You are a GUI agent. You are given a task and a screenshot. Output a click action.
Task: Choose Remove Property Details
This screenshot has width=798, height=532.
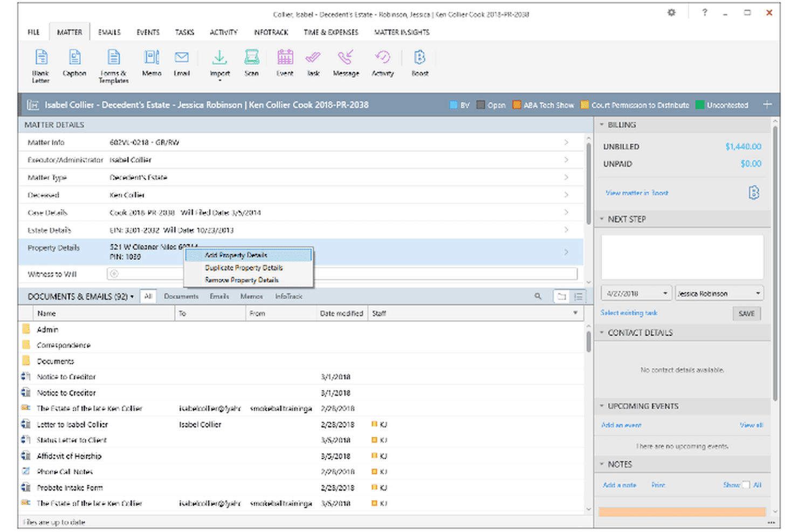[249, 280]
